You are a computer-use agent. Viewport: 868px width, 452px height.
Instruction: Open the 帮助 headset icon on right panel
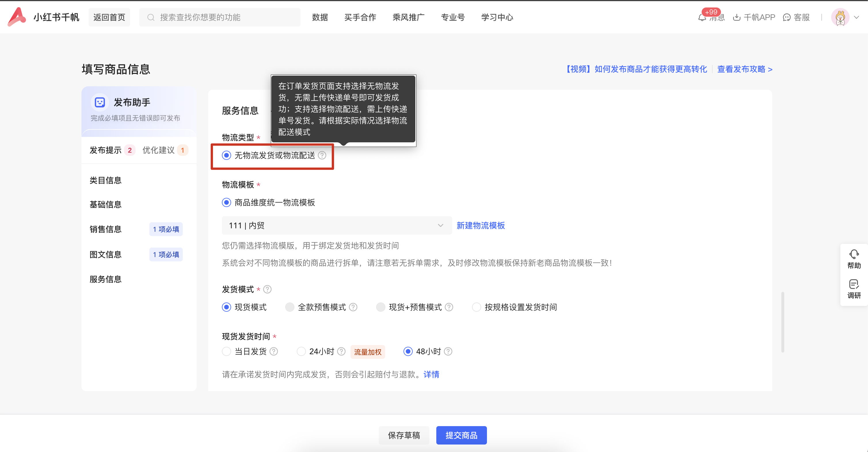[x=854, y=254]
